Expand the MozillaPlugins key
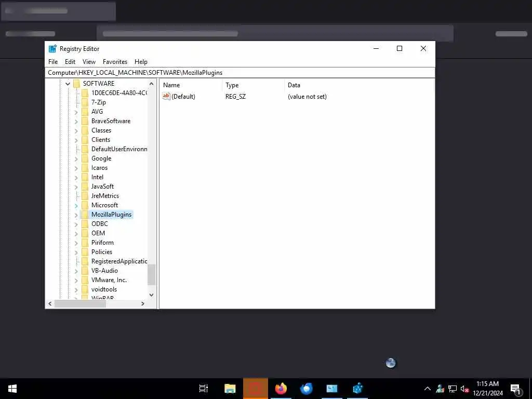The image size is (532, 399). 76,215
